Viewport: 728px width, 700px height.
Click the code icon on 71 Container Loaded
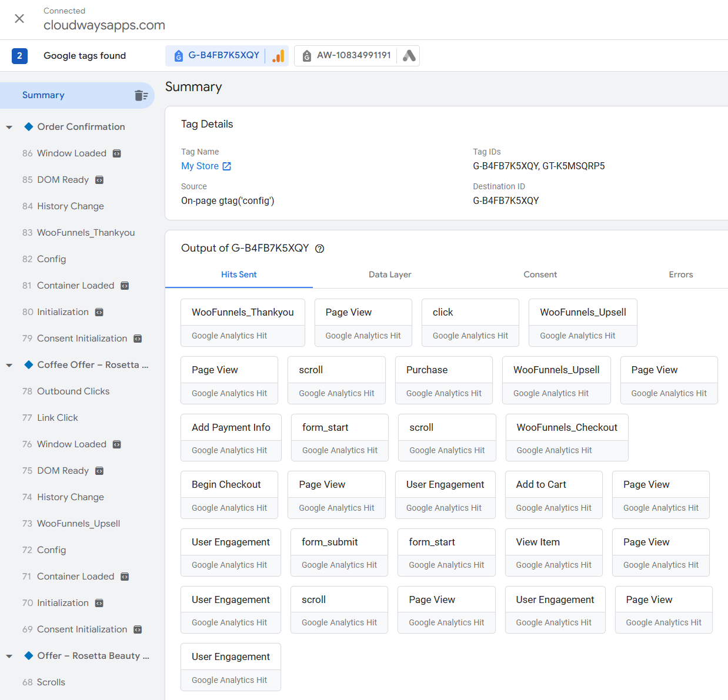coord(125,577)
